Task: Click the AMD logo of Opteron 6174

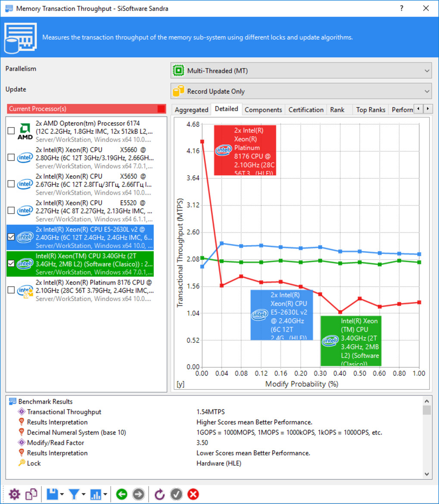Action: (x=25, y=131)
